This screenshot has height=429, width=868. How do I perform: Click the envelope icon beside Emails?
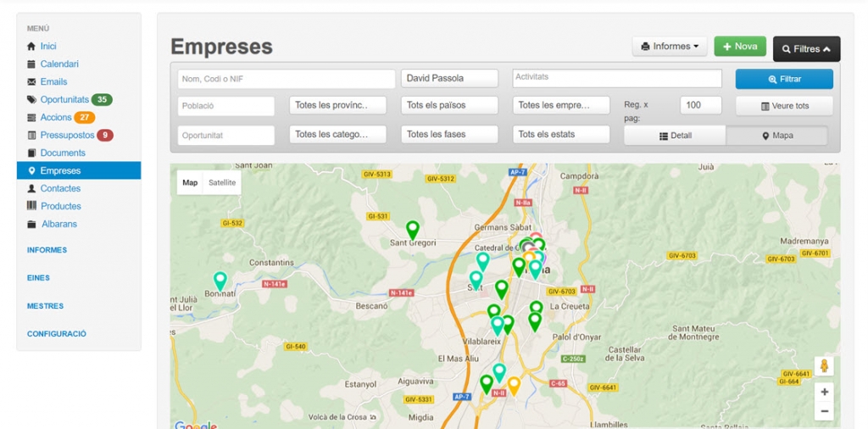[x=31, y=82]
